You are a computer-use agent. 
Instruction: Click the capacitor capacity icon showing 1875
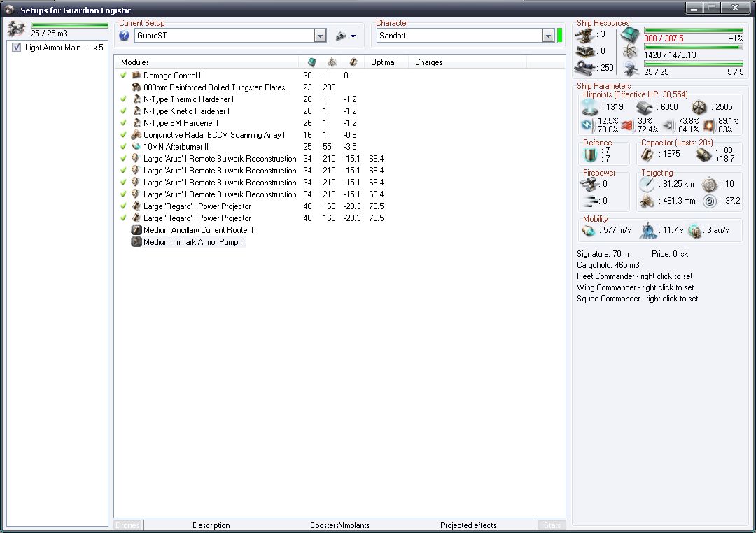point(647,155)
